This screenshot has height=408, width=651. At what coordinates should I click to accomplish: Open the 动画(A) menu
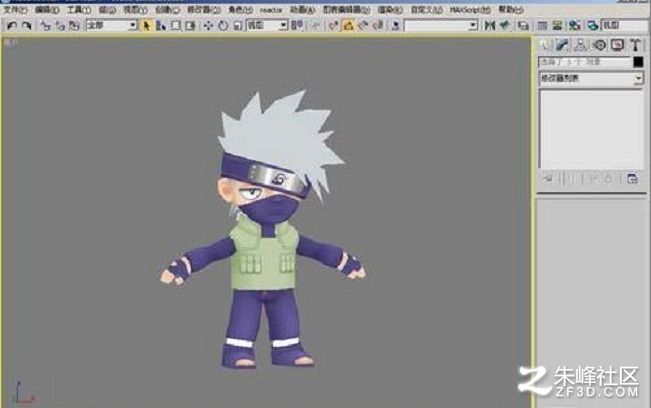click(x=302, y=9)
